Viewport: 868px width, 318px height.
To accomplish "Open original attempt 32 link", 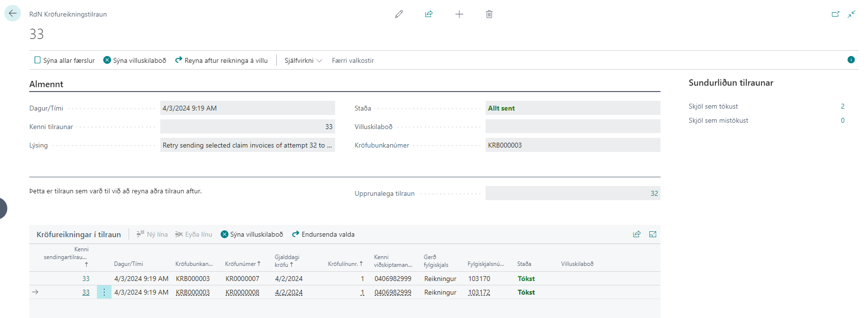I will (654, 193).
